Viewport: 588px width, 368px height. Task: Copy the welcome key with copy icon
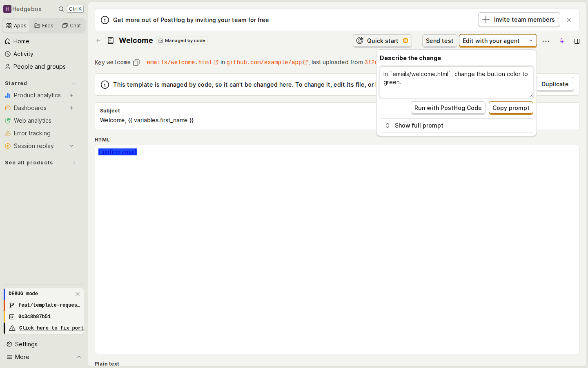136,63
